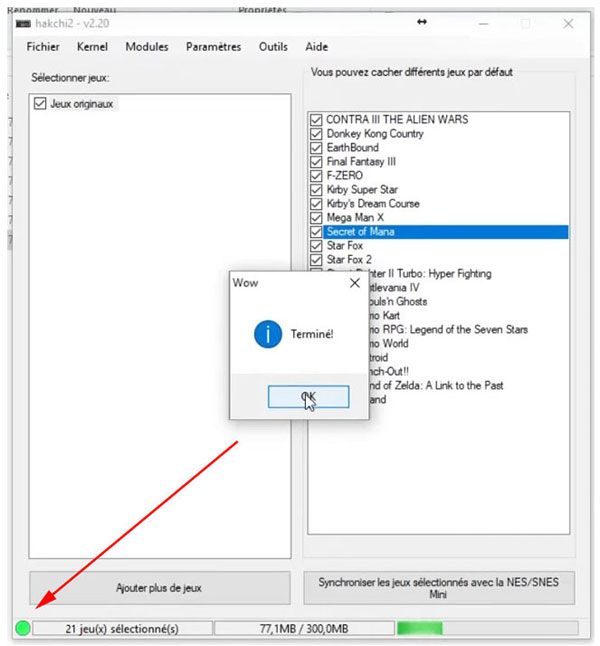Open the Outils menu

273,47
